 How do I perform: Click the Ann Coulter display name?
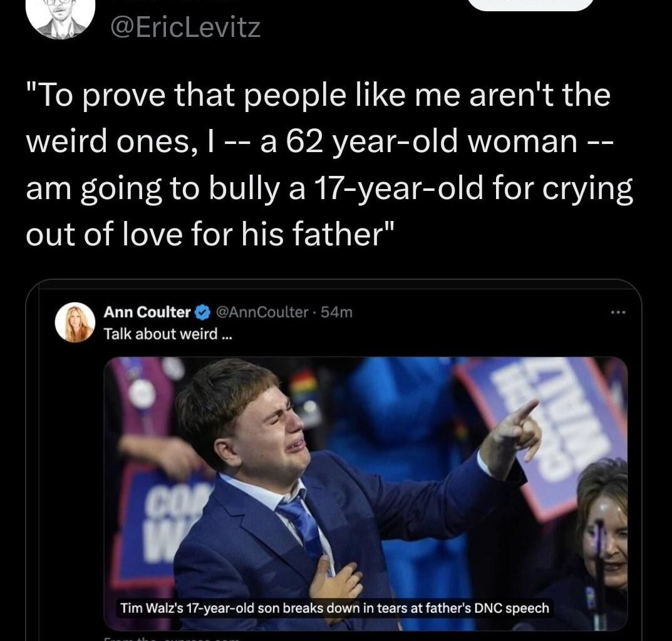click(x=147, y=312)
